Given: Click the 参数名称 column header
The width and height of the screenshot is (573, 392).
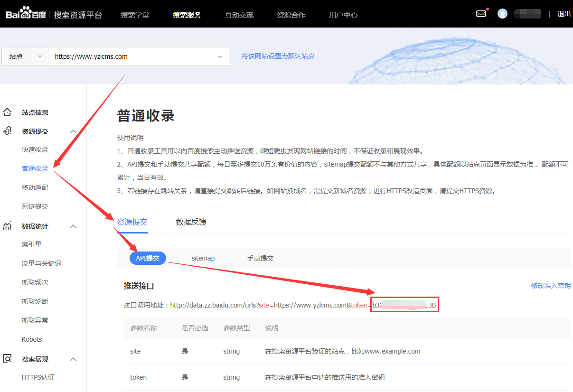Looking at the screenshot, I should pos(143,328).
